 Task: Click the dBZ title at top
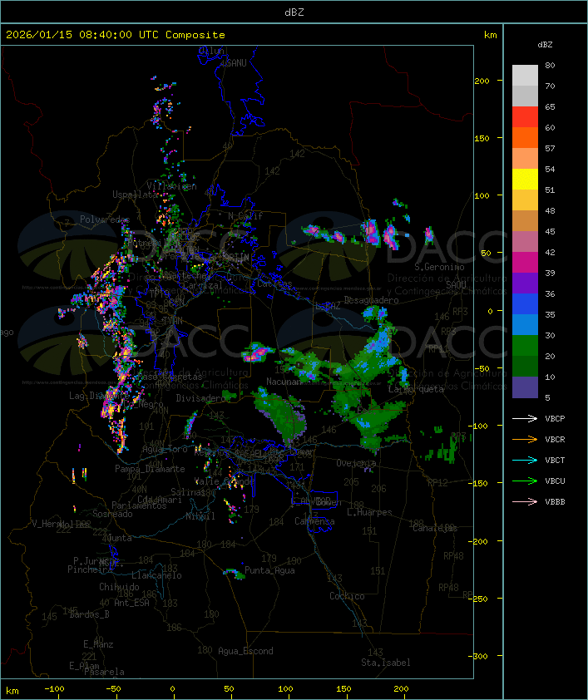pos(294,12)
